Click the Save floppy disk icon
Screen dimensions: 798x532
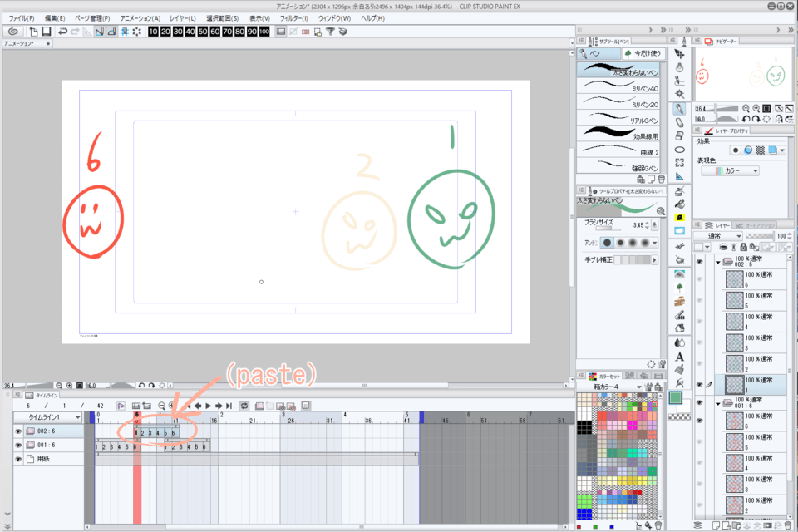(47, 32)
